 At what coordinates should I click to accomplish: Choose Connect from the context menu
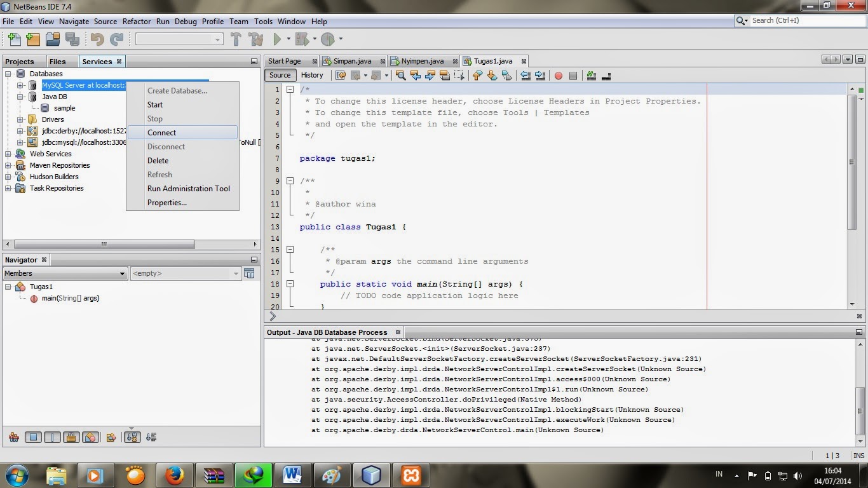(x=162, y=133)
